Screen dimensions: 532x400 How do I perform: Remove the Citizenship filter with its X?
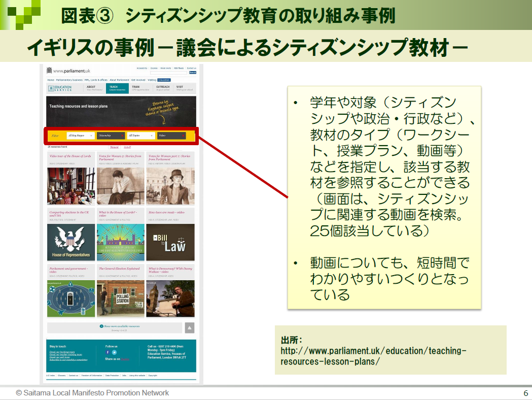click(x=122, y=136)
